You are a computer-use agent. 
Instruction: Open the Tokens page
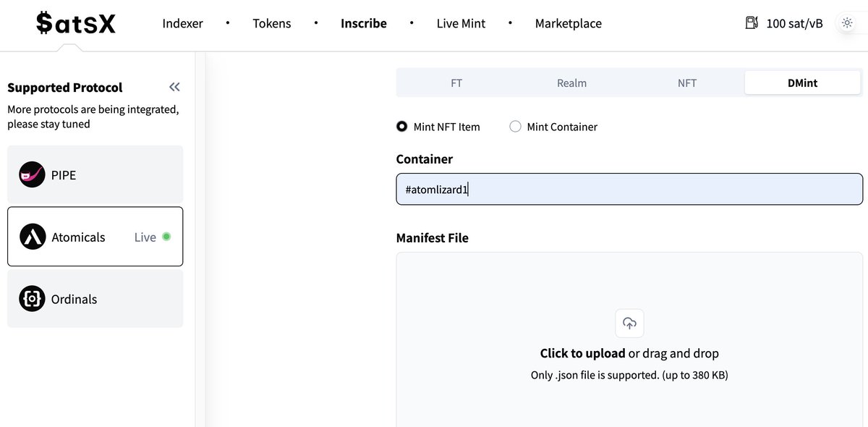tap(272, 23)
